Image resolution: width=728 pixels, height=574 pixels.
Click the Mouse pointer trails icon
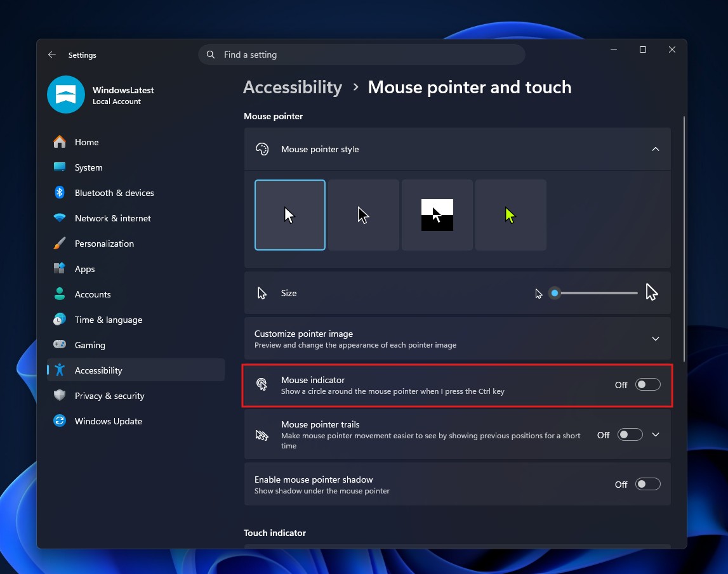point(262,435)
